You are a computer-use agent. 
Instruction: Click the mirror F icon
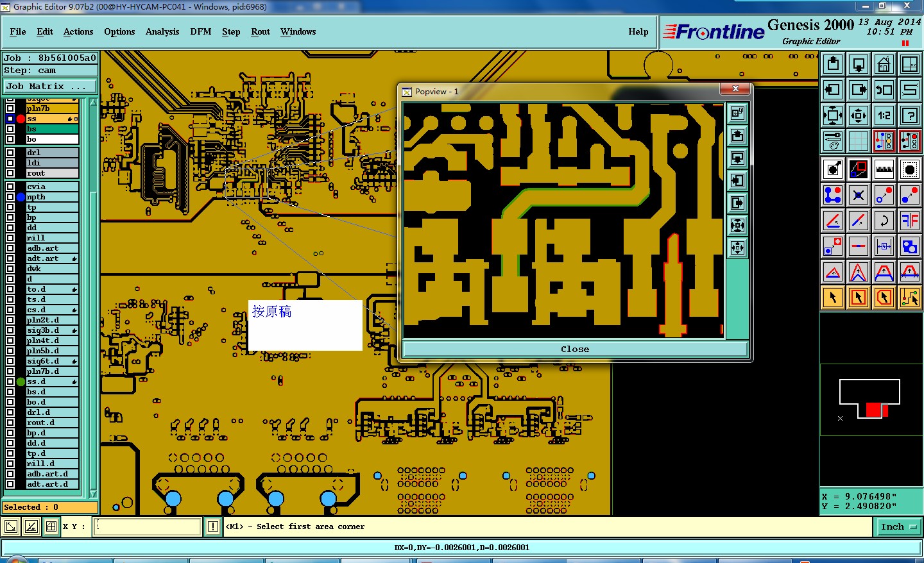(x=910, y=221)
